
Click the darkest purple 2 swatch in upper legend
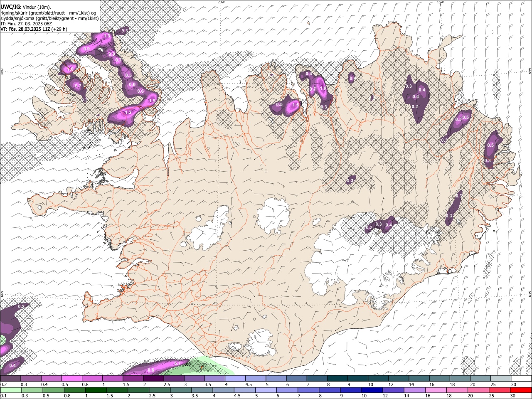click(153, 379)
